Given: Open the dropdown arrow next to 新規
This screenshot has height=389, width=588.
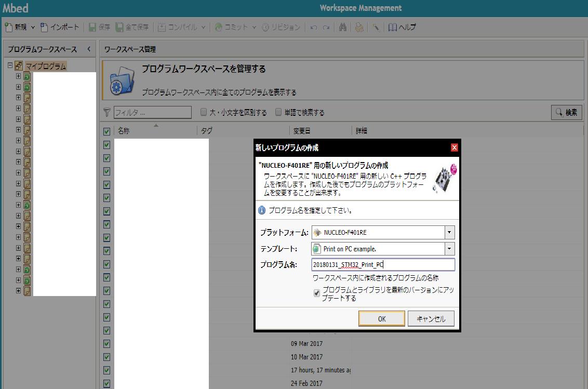Looking at the screenshot, I should coord(33,28).
